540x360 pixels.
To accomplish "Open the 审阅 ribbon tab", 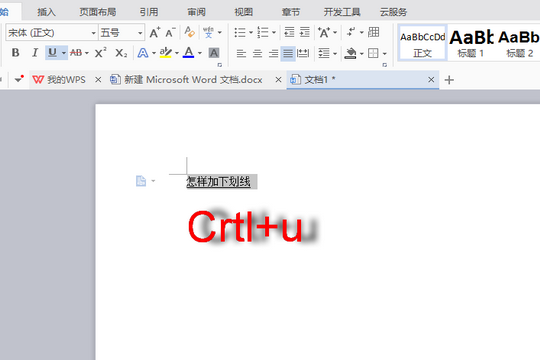I will click(x=196, y=12).
